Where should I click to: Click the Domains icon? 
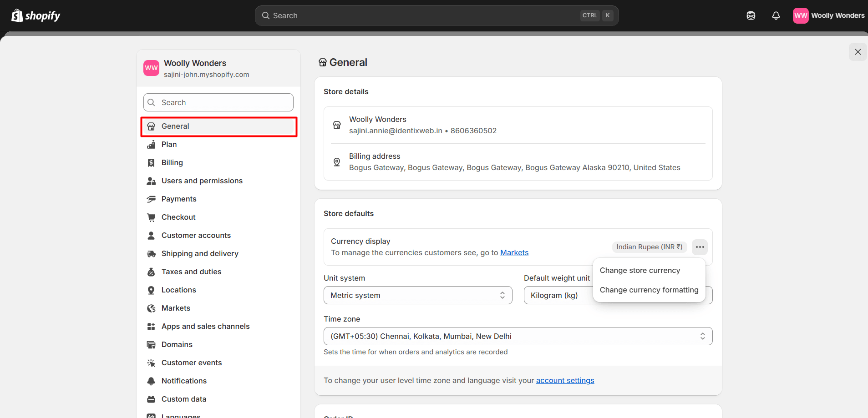[151, 345]
